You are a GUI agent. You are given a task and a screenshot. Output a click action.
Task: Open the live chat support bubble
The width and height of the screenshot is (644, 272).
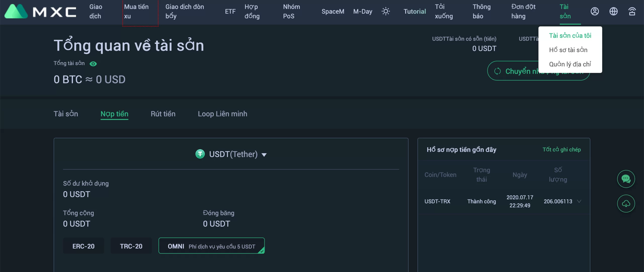coord(626,179)
